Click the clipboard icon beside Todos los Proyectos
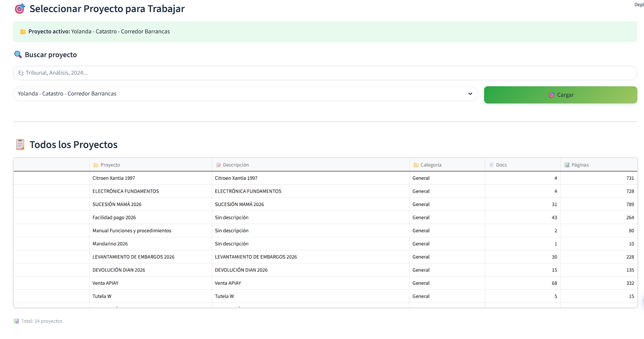The height and width of the screenshot is (339, 644). pos(20,145)
